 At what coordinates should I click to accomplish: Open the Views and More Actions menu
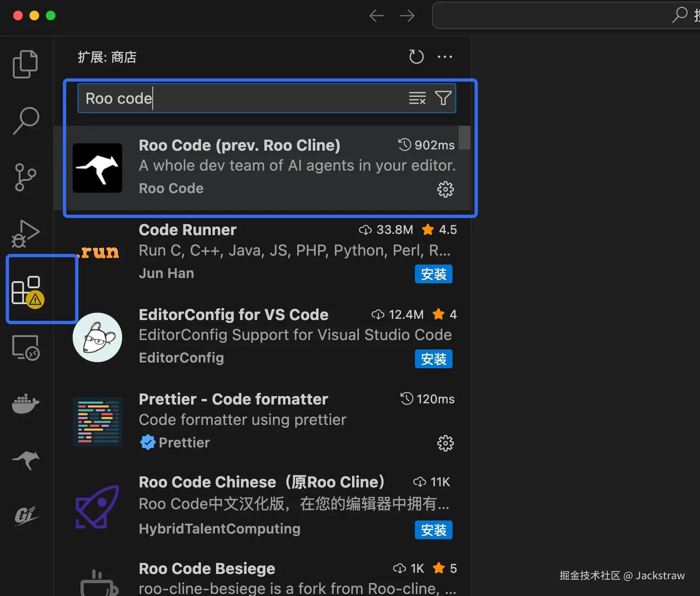point(445,57)
